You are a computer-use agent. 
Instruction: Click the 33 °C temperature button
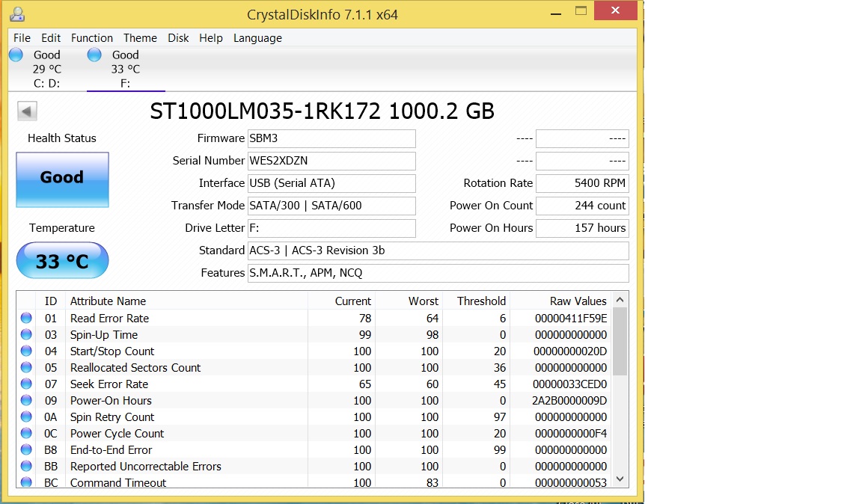(x=62, y=261)
